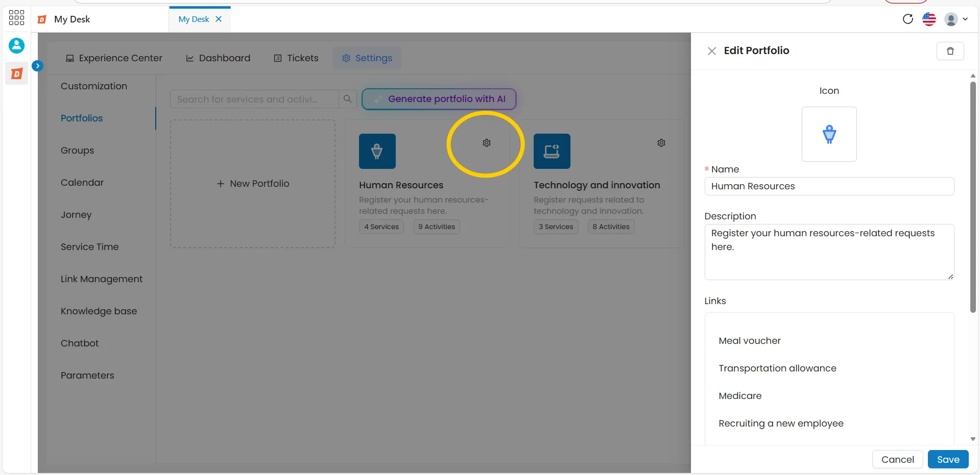980x475 pixels.
Task: Select the Meal voucher link entry
Action: pyautogui.click(x=749, y=341)
